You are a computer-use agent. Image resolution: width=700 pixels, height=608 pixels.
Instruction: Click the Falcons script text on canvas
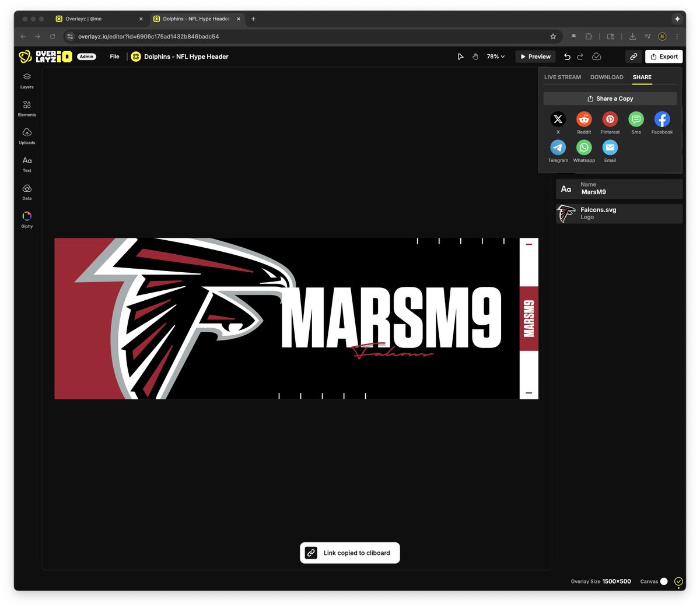[x=392, y=352]
